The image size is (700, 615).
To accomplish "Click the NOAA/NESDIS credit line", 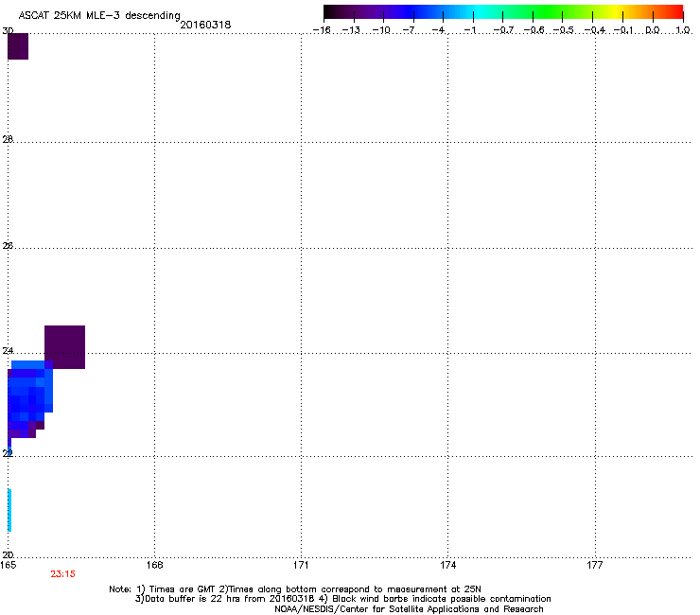I will click(409, 609).
